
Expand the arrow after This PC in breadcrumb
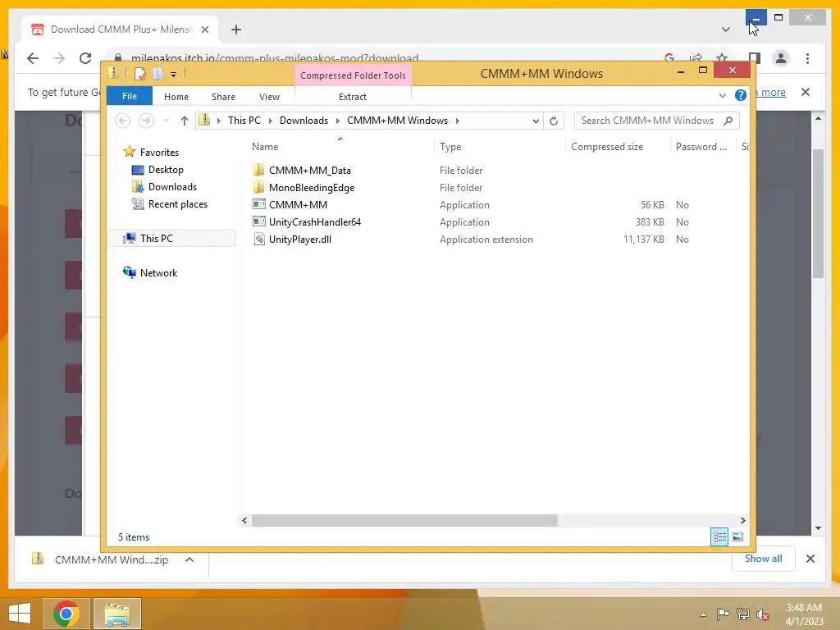tap(270, 121)
